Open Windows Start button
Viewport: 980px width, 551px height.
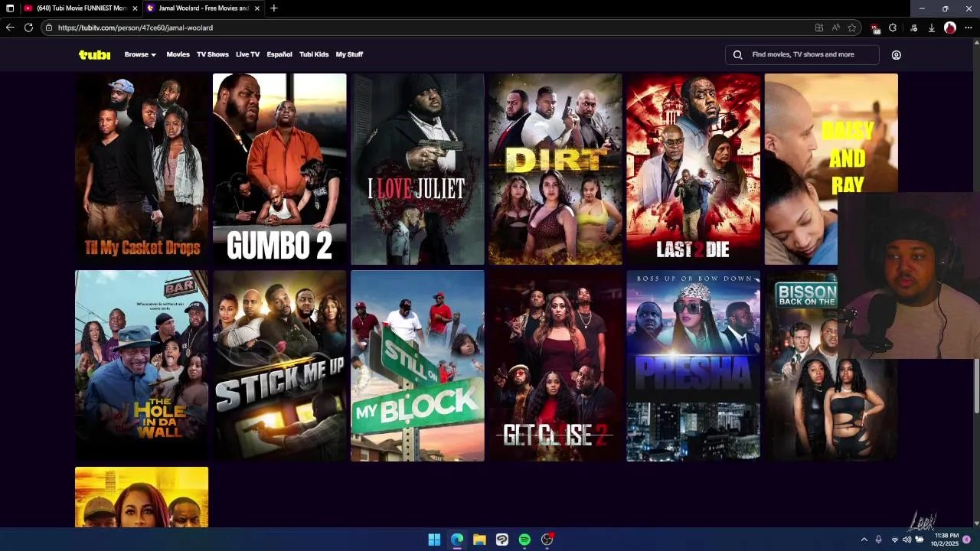(x=434, y=540)
